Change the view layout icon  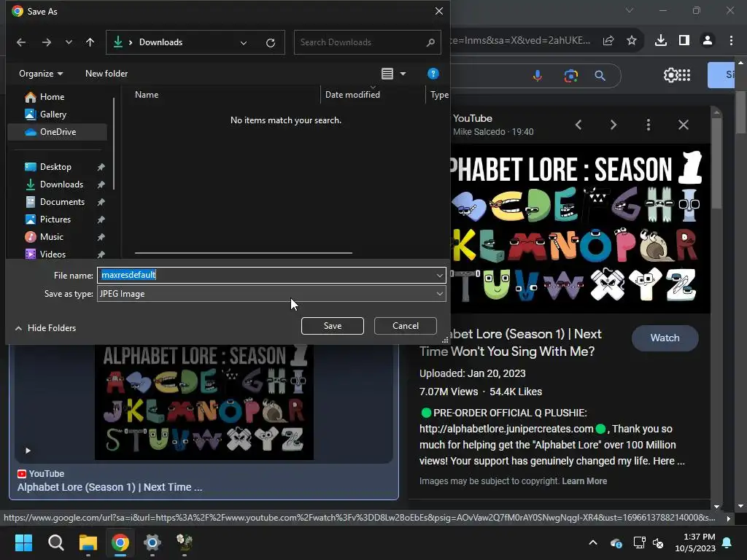[387, 74]
